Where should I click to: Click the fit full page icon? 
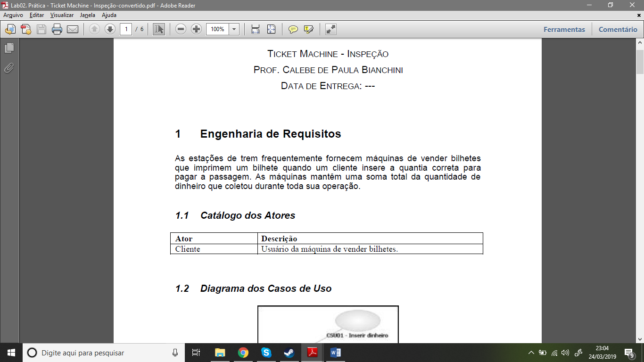click(271, 29)
